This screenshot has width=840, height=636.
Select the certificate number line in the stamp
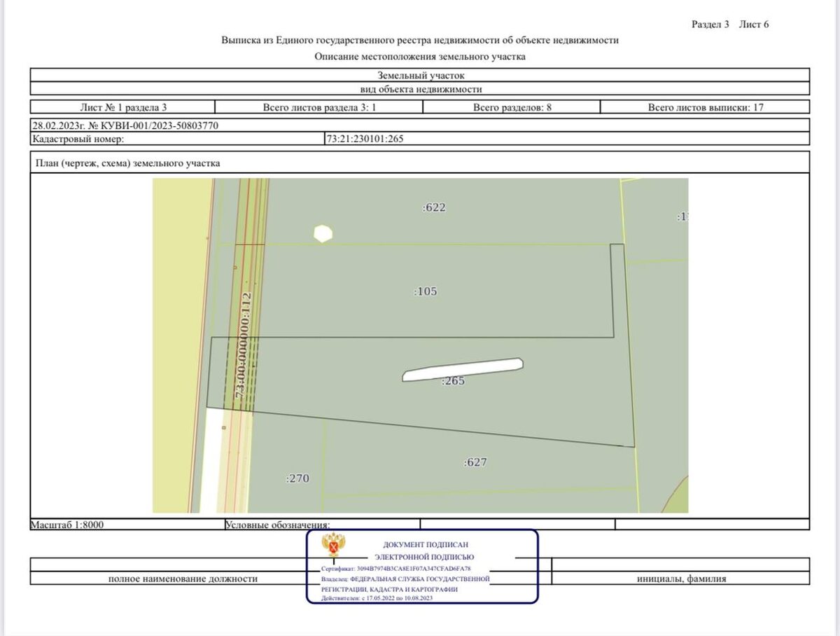point(396,569)
